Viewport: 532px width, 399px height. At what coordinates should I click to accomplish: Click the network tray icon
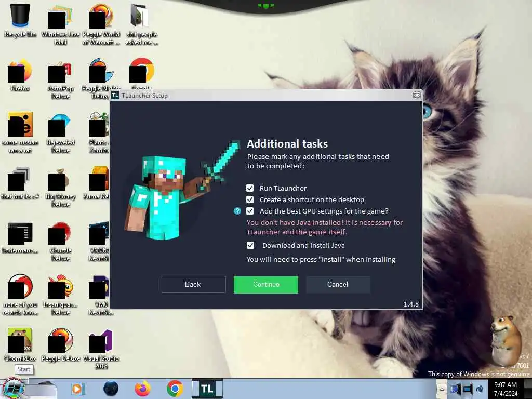pyautogui.click(x=467, y=389)
